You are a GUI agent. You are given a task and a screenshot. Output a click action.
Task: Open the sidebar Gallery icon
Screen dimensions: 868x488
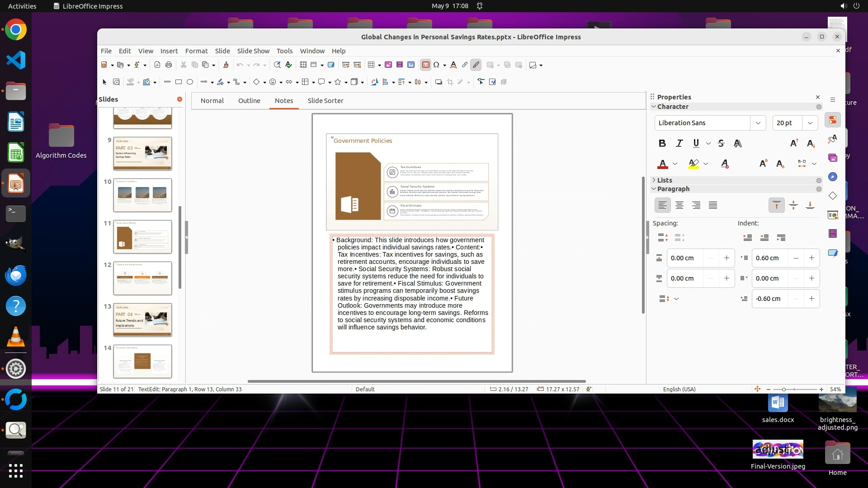tap(833, 158)
